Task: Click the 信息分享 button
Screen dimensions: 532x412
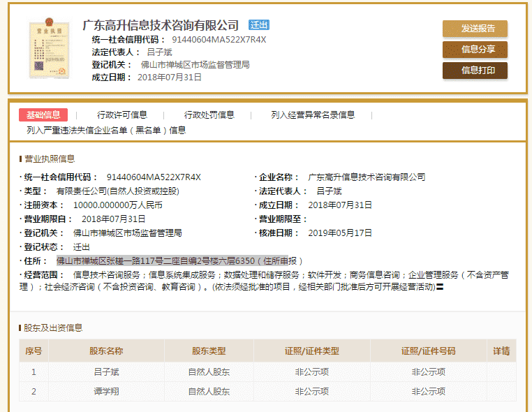Action: [475, 50]
